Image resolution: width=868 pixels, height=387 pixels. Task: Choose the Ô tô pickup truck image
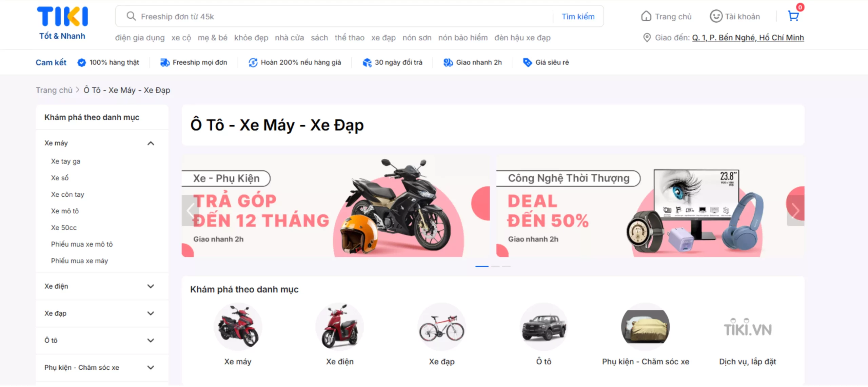coord(544,327)
